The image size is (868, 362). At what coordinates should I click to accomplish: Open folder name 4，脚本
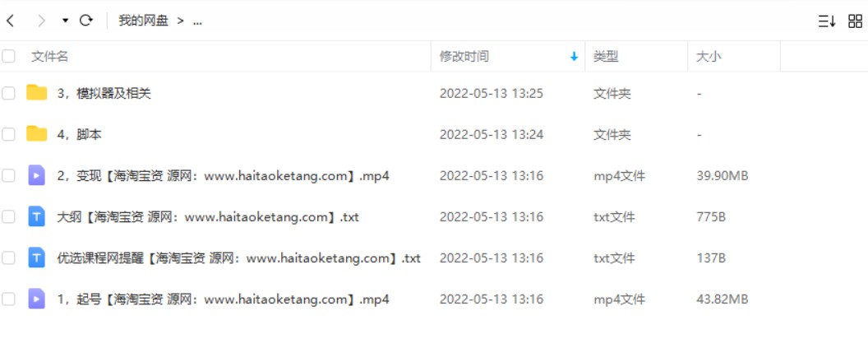click(79, 135)
